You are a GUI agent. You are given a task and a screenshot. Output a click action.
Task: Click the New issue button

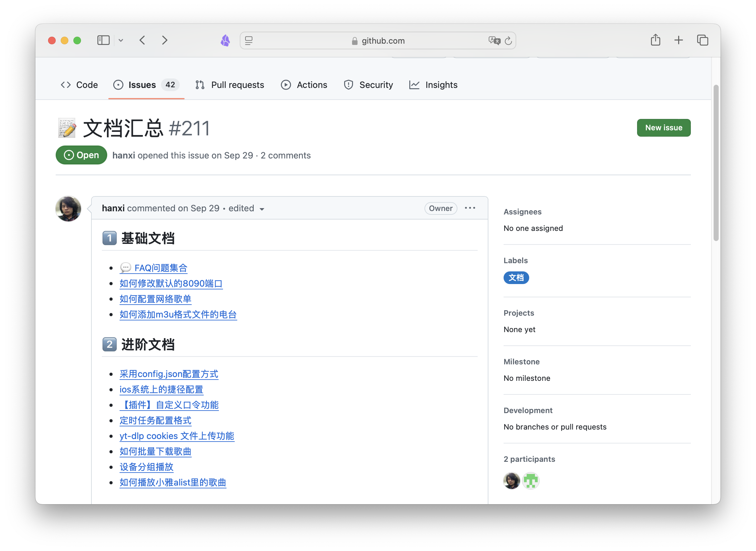(664, 128)
